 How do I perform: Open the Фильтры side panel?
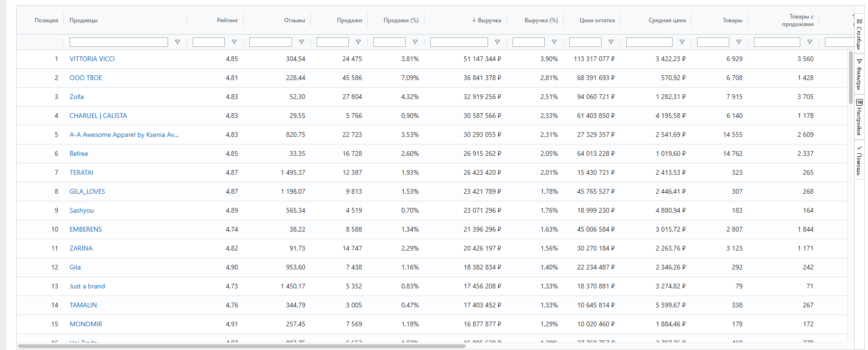tap(859, 74)
